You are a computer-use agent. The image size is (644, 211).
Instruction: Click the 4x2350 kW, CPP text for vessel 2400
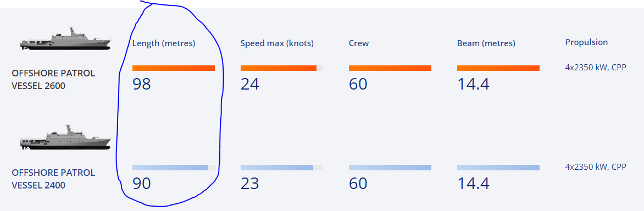596,166
